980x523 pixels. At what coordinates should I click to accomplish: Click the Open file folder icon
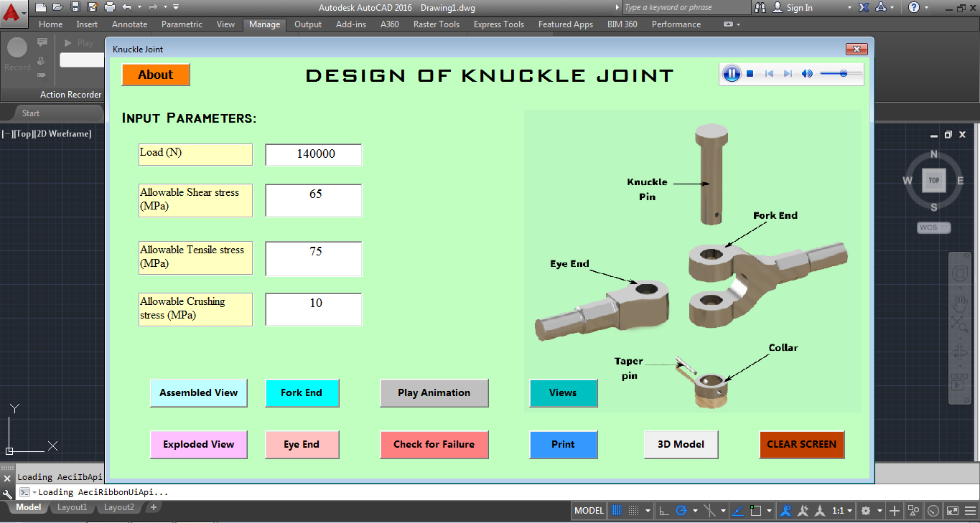[58, 7]
